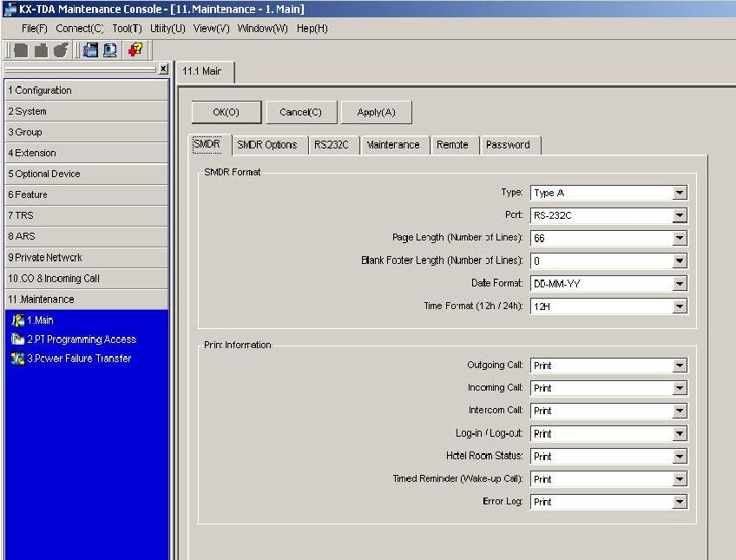
Task: Open the Hotel Room Status dropdown
Action: coord(679,456)
